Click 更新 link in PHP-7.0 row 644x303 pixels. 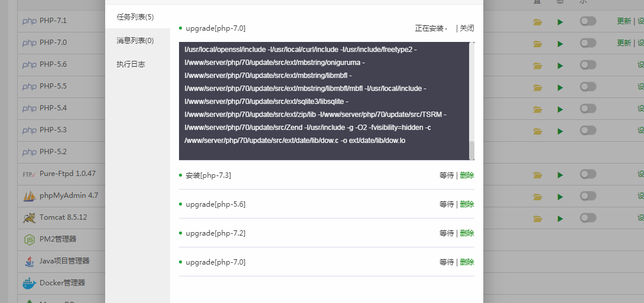(624, 43)
